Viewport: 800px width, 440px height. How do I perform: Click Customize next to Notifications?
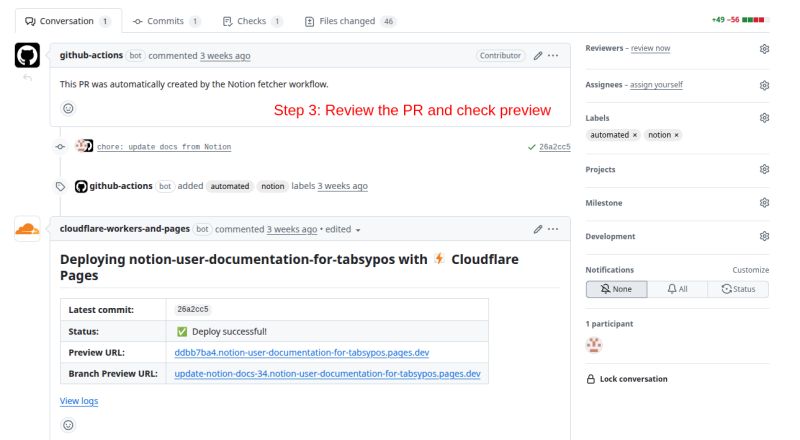coord(751,270)
